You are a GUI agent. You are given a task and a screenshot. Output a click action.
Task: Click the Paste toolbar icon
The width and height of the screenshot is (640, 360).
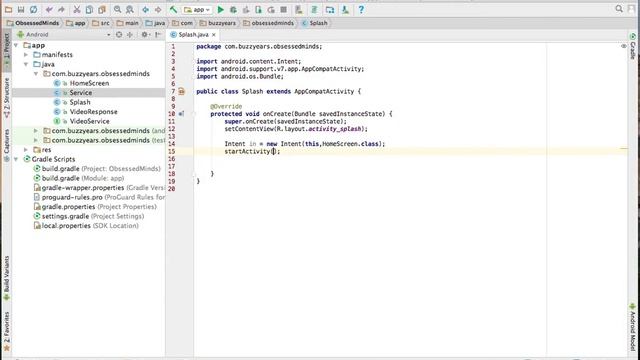pos(102,9)
